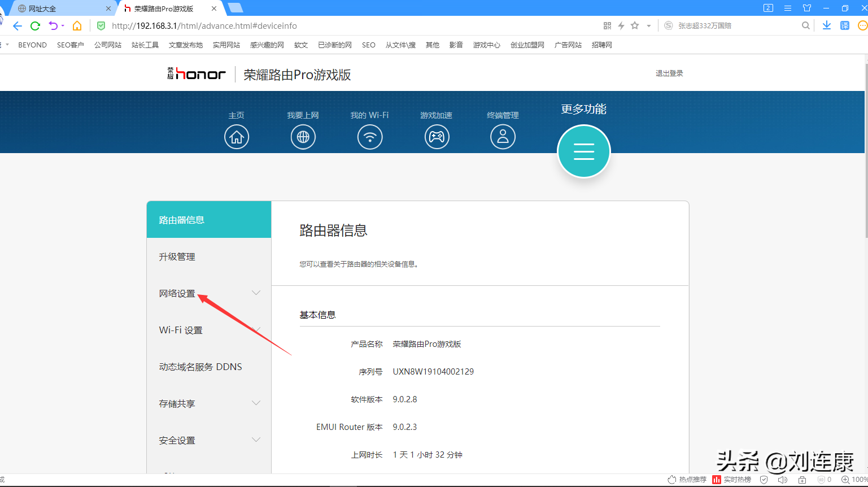
Task: Open the search magnifier icon
Action: tap(806, 25)
